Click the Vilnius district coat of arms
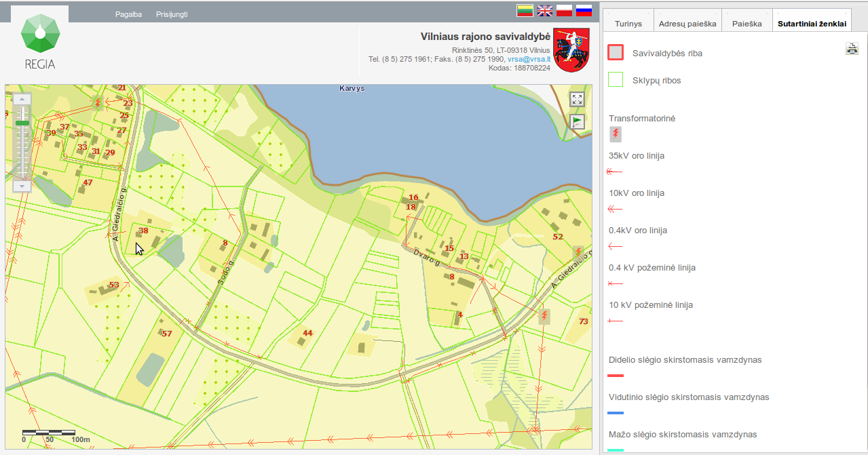The height and width of the screenshot is (455, 868). [571, 50]
